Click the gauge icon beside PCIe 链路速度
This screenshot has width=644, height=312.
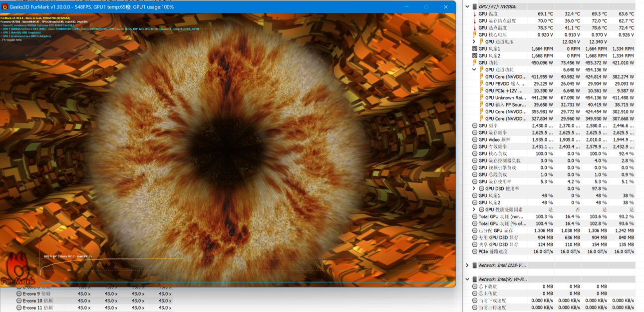tap(475, 252)
